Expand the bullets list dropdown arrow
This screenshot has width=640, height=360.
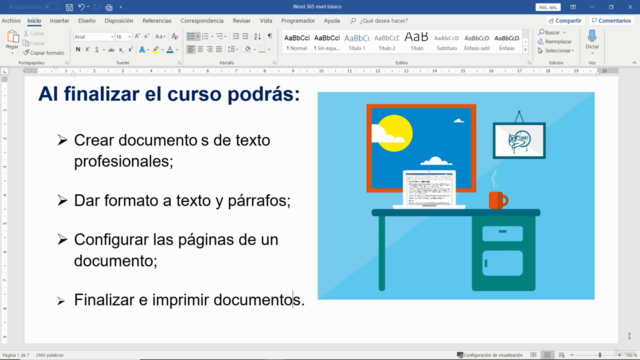click(198, 37)
